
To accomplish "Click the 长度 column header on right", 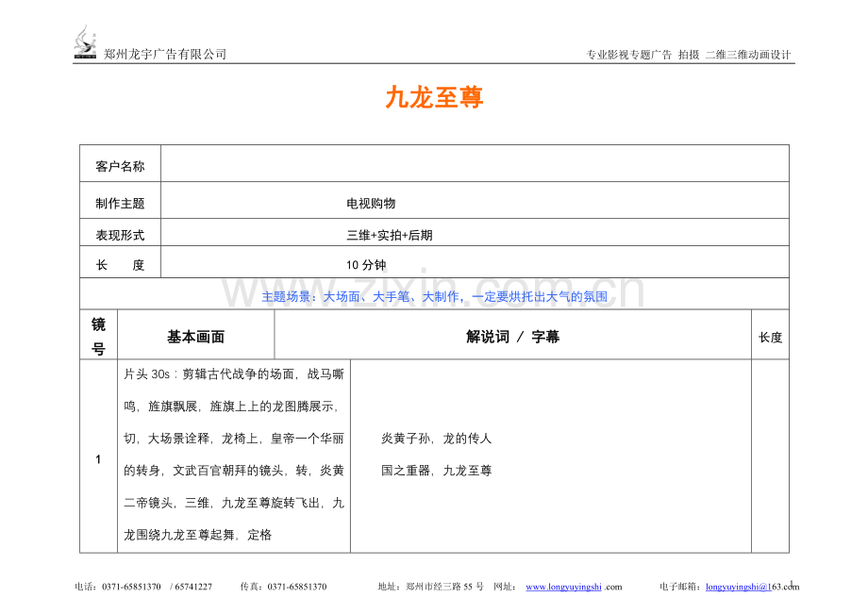I will pyautogui.click(x=770, y=335).
